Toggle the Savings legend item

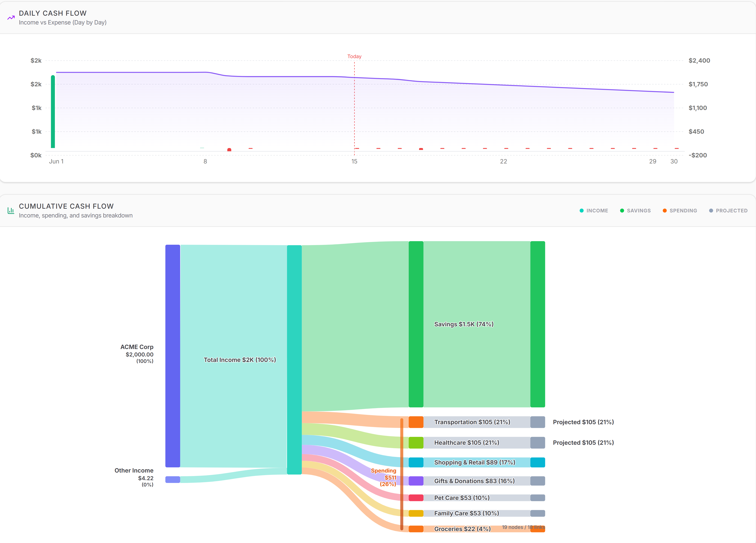[635, 210]
